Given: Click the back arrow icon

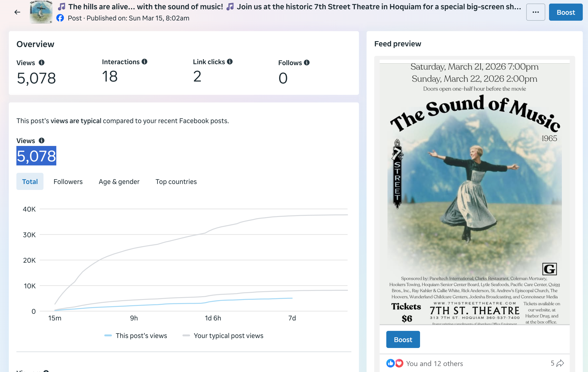Looking at the screenshot, I should (x=17, y=12).
